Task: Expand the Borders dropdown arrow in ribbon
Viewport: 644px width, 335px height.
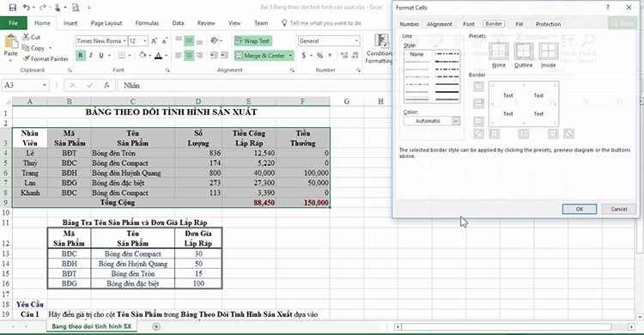Action: [130, 56]
